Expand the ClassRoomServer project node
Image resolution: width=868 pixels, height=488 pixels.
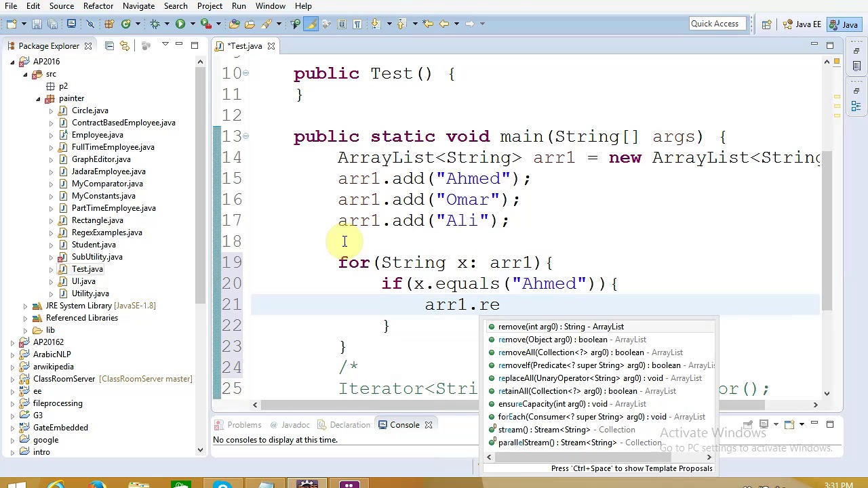(x=12, y=379)
